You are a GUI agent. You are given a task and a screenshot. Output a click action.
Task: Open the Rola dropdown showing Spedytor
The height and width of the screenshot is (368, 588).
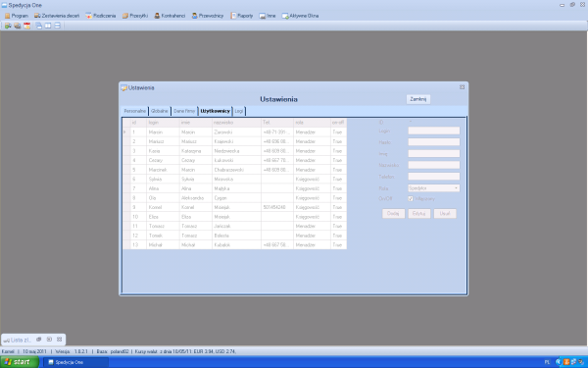(x=434, y=188)
